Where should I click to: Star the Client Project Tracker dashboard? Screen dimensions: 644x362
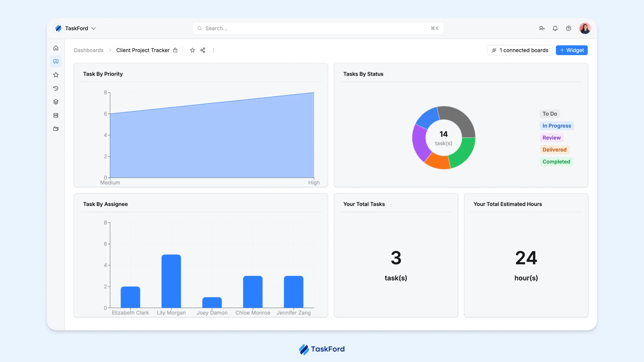pyautogui.click(x=192, y=50)
